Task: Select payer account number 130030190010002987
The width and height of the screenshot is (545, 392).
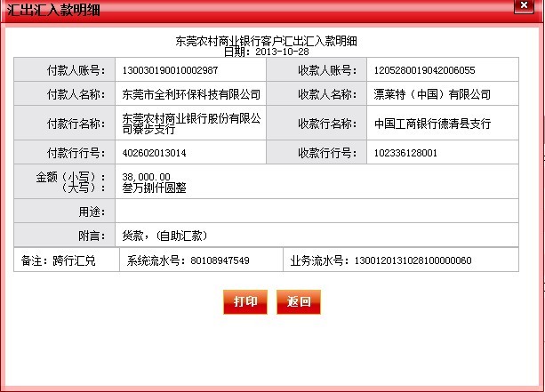Action: pos(170,70)
